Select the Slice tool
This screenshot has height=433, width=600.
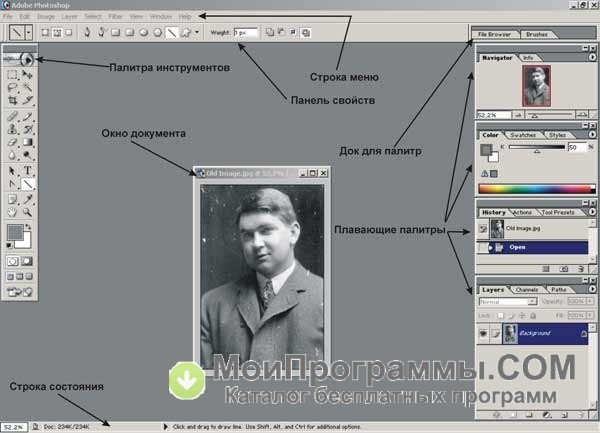coord(27,101)
